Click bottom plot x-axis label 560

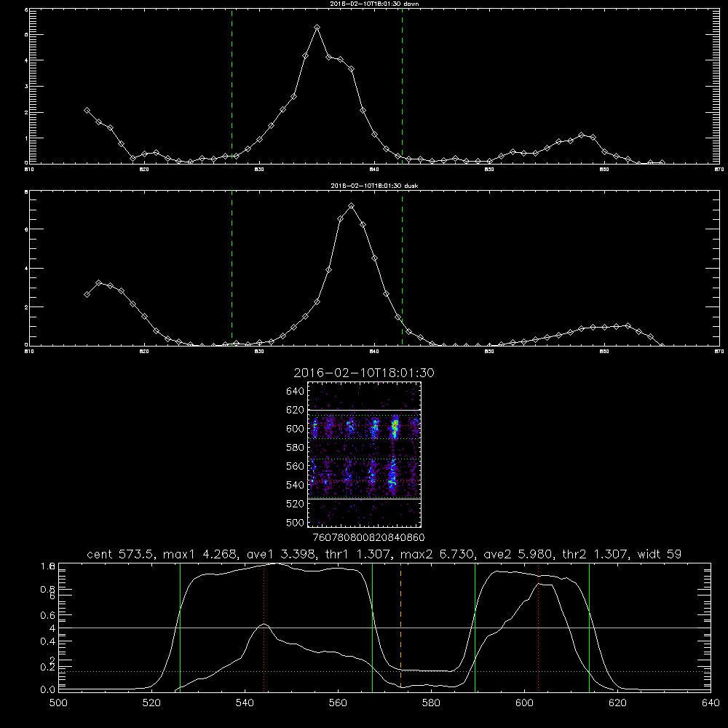(x=338, y=703)
